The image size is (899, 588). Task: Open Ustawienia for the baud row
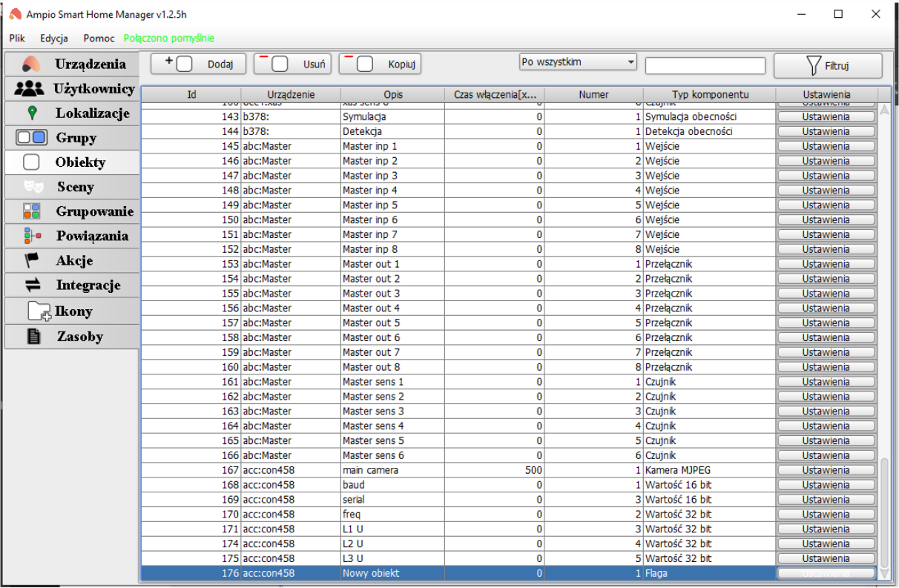pyautogui.click(x=826, y=485)
